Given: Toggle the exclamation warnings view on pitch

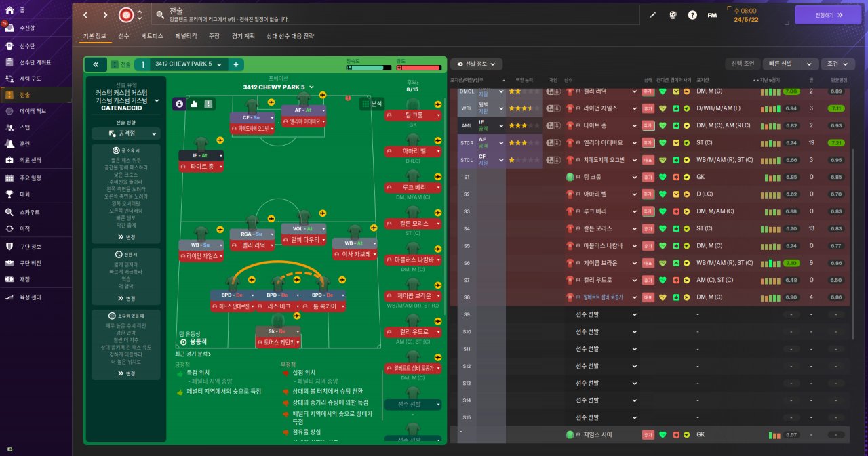Looking at the screenshot, I should click(x=208, y=104).
